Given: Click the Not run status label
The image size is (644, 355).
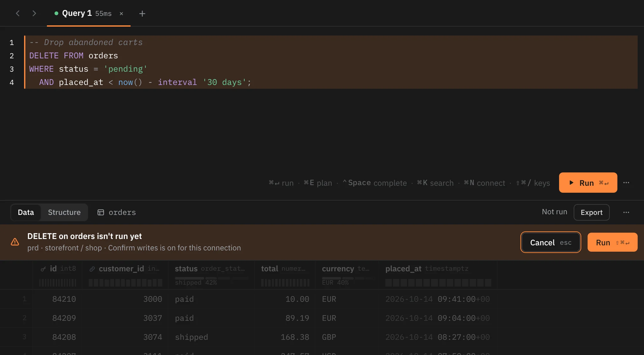Looking at the screenshot, I should [x=555, y=212].
